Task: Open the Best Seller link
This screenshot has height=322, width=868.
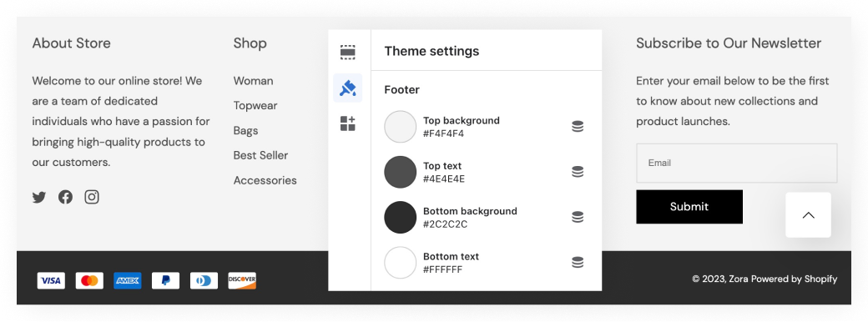Action: coord(260,155)
